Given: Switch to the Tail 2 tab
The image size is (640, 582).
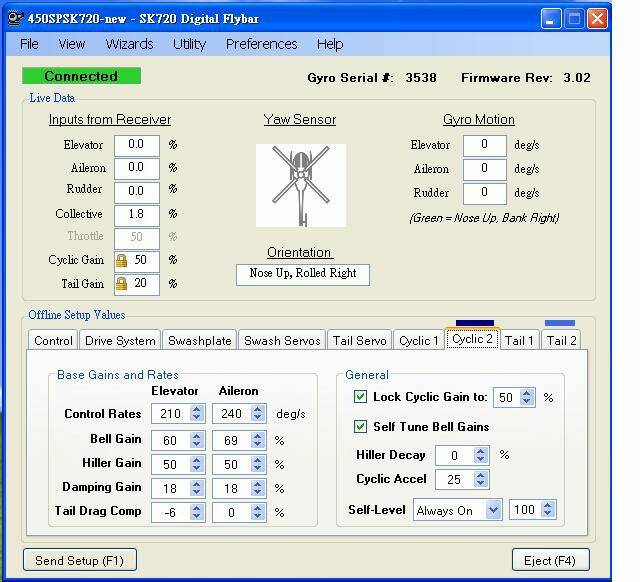Looking at the screenshot, I should click(x=561, y=340).
